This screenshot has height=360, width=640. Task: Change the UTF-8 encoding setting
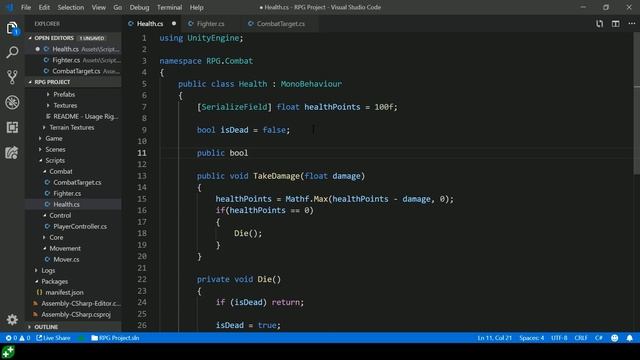coord(559,338)
